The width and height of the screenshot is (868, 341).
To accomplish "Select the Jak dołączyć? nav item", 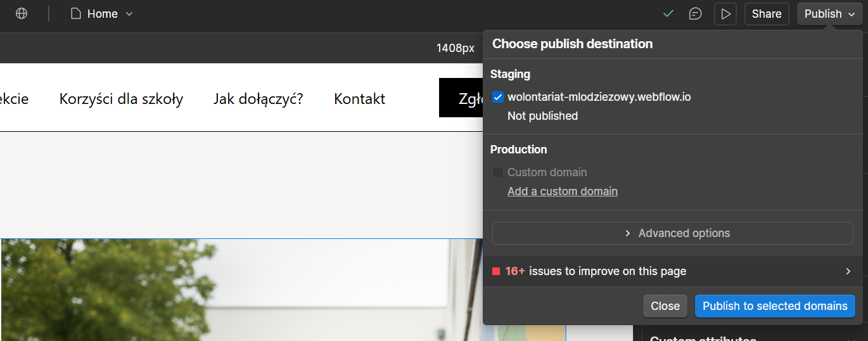I will pyautogui.click(x=258, y=99).
